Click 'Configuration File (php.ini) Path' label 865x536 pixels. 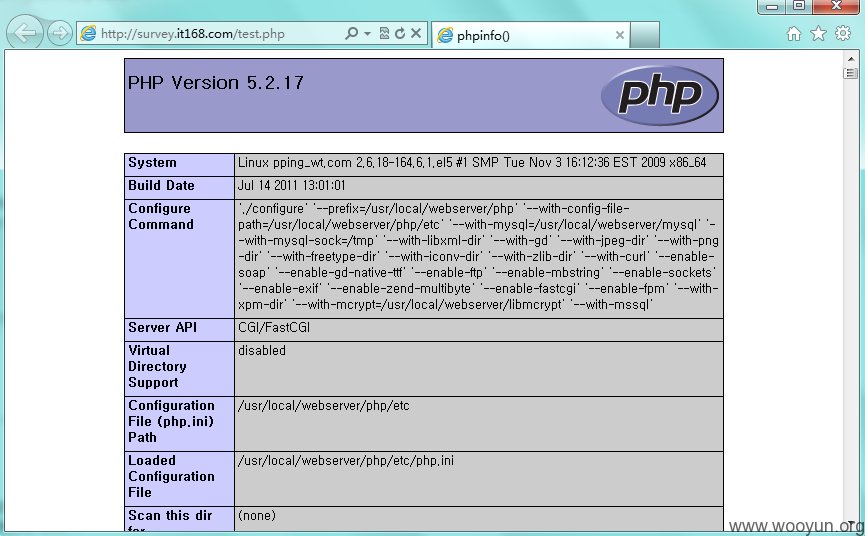[x=172, y=421]
